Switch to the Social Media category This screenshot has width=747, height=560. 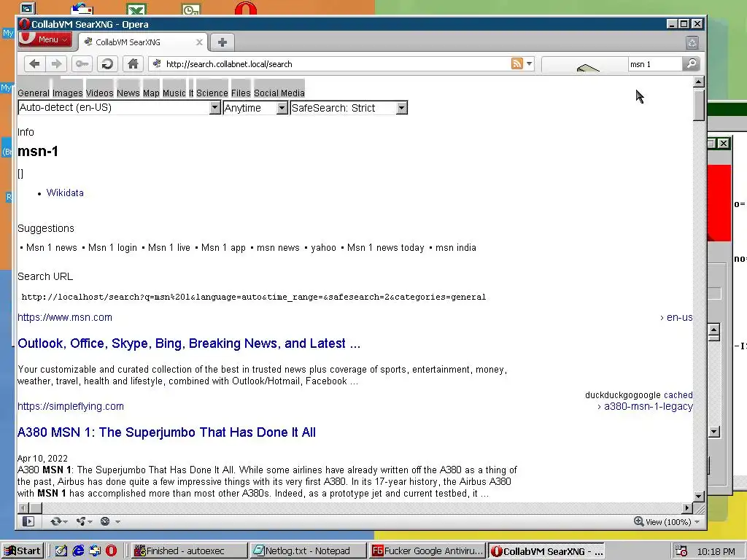point(279,93)
